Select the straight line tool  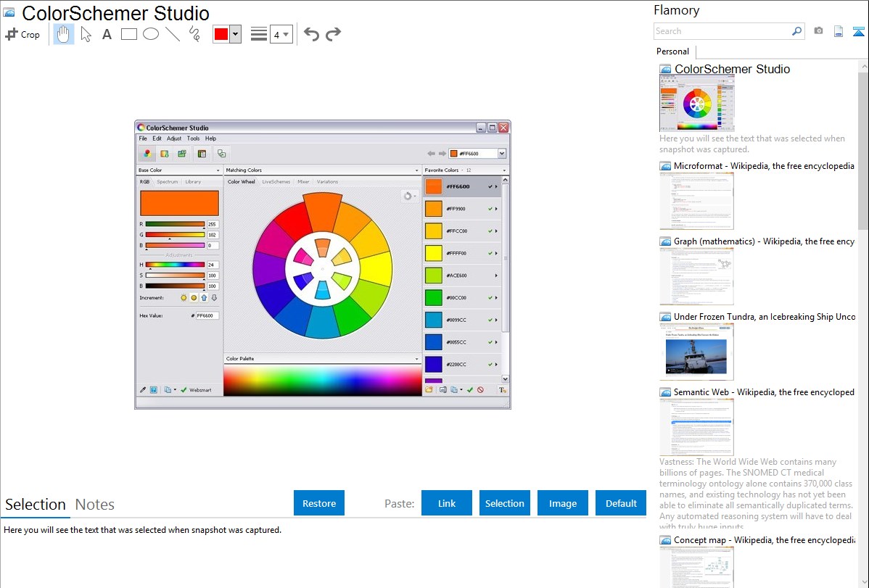(173, 34)
